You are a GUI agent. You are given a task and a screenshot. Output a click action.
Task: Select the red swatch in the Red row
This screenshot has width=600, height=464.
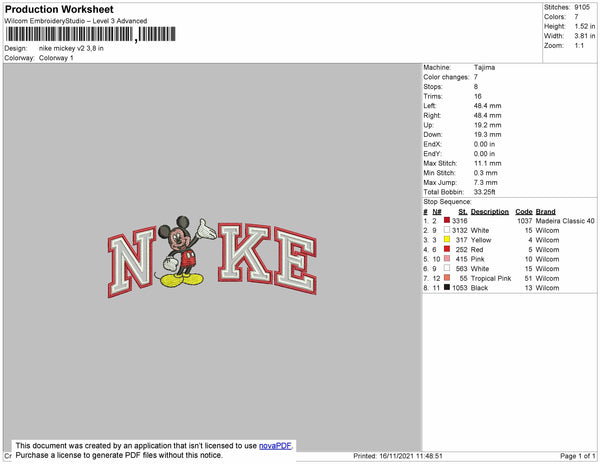pyautogui.click(x=447, y=249)
